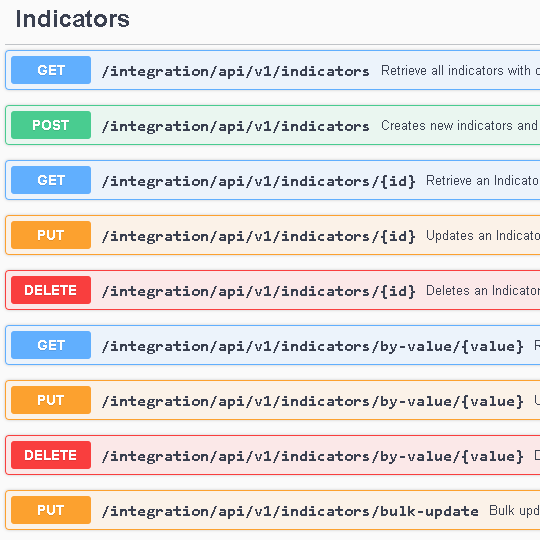Screen dimensions: 540x540
Task: Click PUT badge for bulk-update
Action: pyautogui.click(x=51, y=510)
